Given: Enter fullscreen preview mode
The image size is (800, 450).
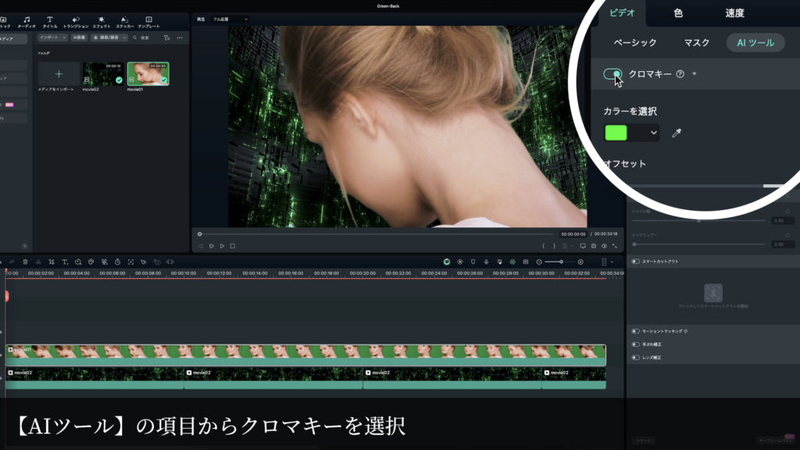Looking at the screenshot, I should click(x=615, y=246).
